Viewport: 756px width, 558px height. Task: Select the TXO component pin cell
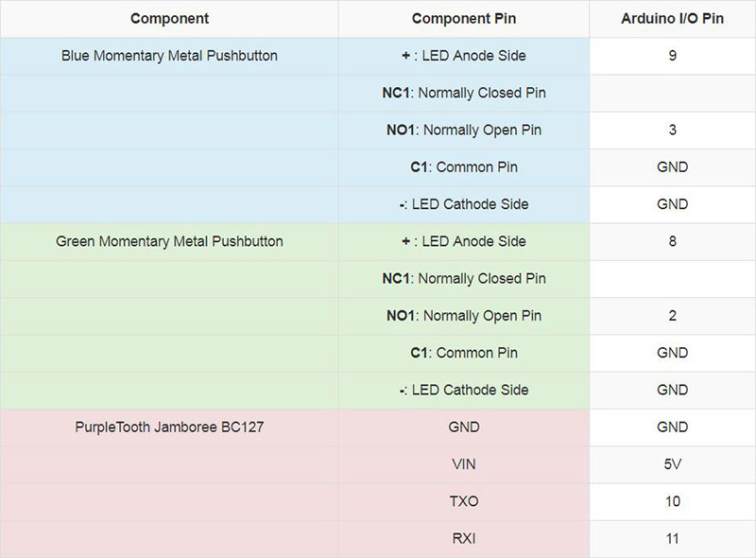463,501
